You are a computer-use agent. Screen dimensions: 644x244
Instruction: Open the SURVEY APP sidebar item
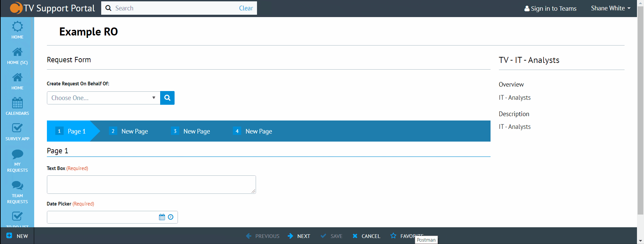click(x=17, y=132)
